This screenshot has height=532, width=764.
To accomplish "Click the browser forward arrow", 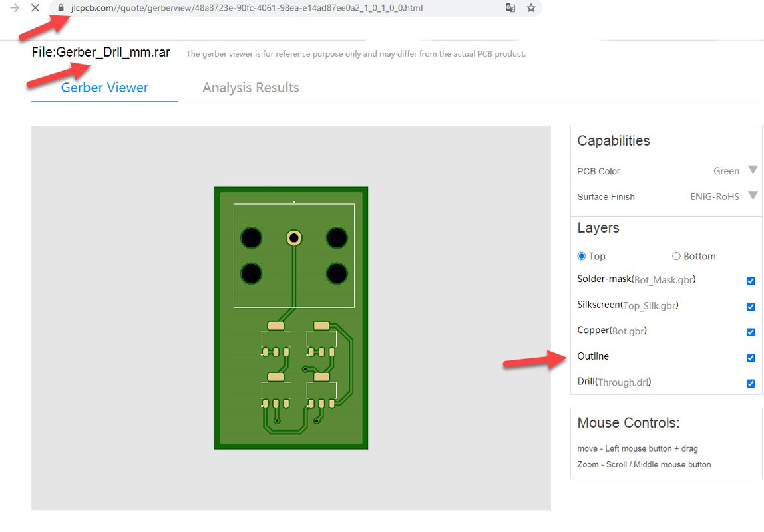I will [x=15, y=8].
